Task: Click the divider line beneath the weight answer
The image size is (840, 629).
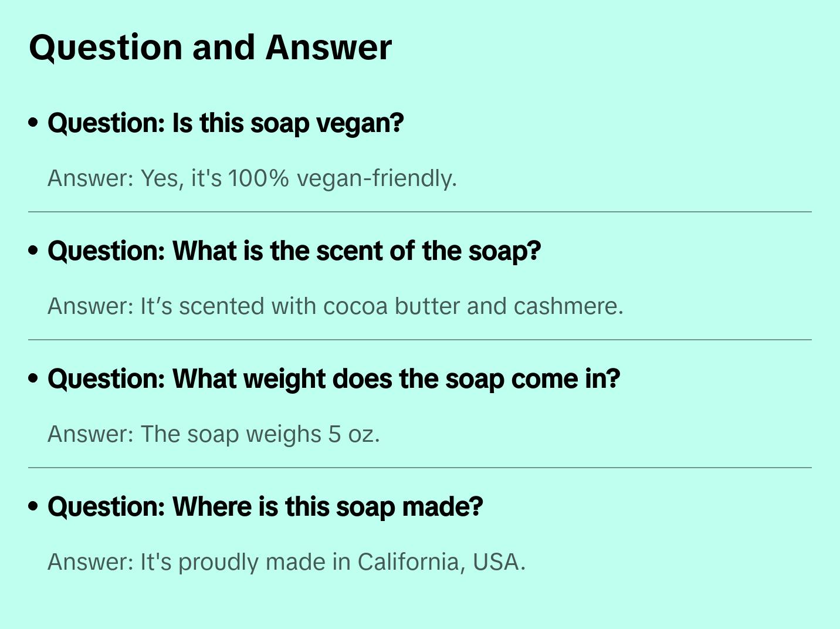Action: click(419, 468)
